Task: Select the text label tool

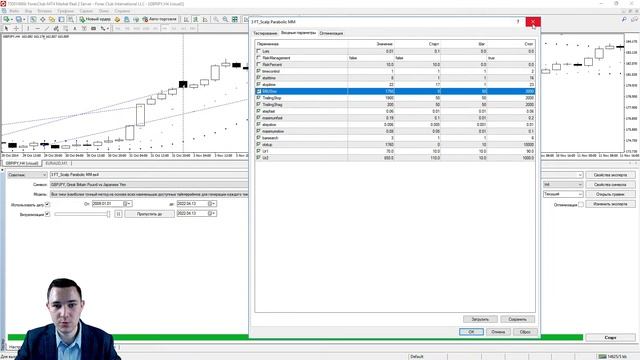Action: (75, 29)
